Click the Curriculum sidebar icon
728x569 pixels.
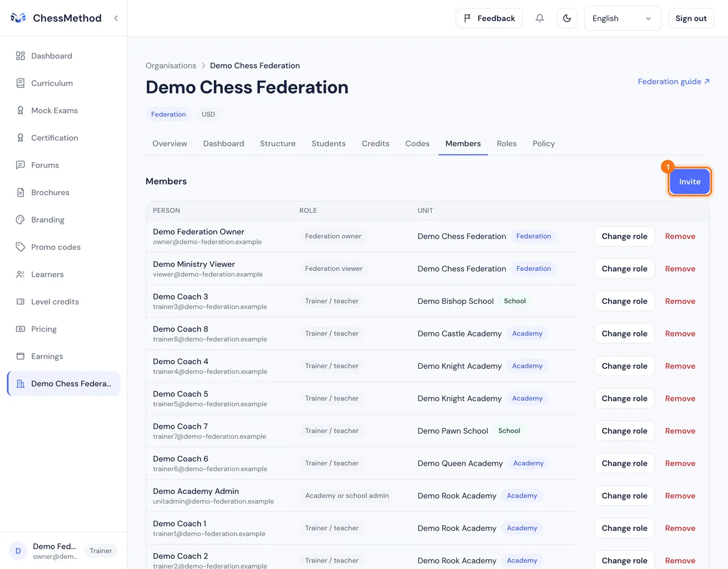point(20,83)
